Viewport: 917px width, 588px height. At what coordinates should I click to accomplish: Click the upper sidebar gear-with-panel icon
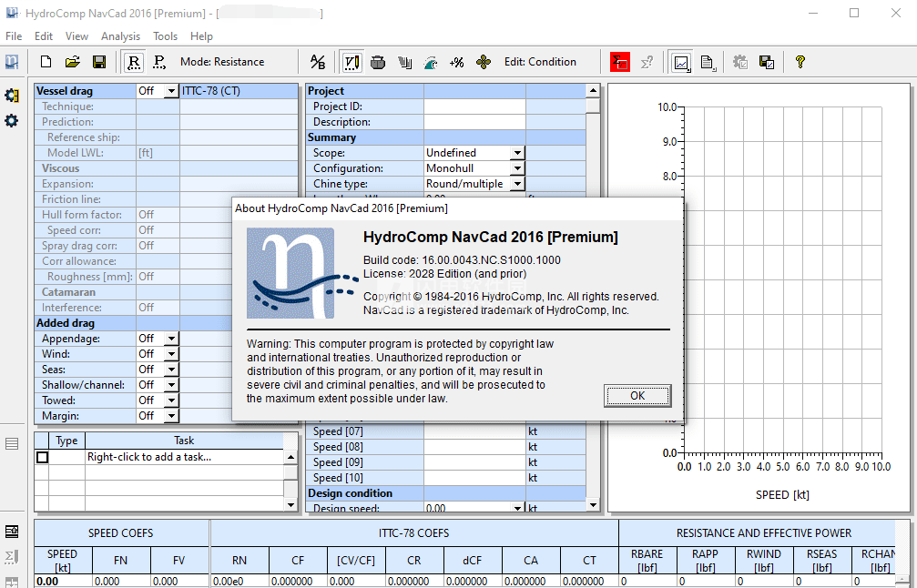12,96
